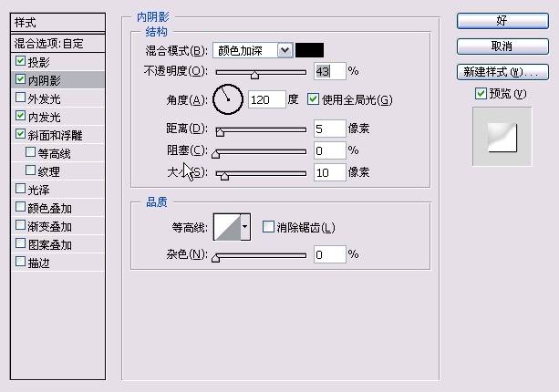
Task: Click the 距离 slider handle
Action: pyautogui.click(x=220, y=132)
